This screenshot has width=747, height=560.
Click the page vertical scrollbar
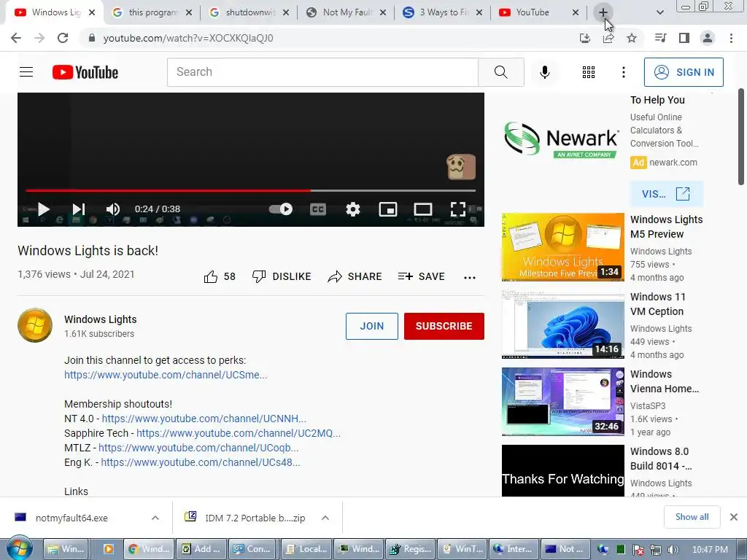pos(741,137)
